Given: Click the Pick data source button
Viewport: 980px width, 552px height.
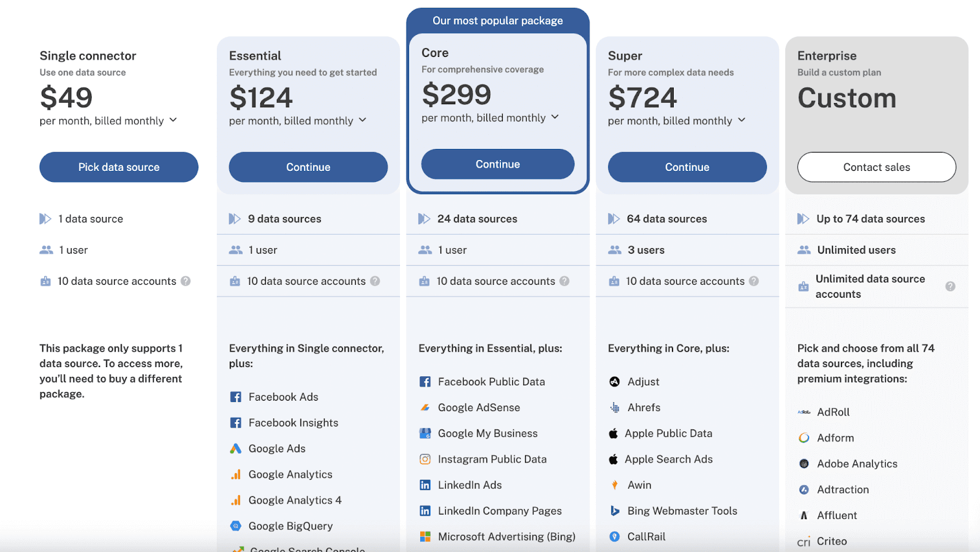Looking at the screenshot, I should pyautogui.click(x=119, y=167).
